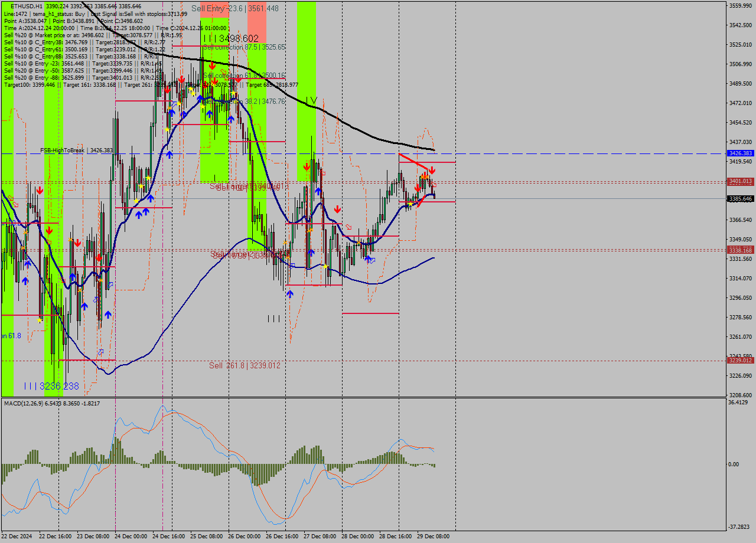Screen dimensions: 756x543
Task: Click the 3314.070 price scale value
Action: (740, 279)
